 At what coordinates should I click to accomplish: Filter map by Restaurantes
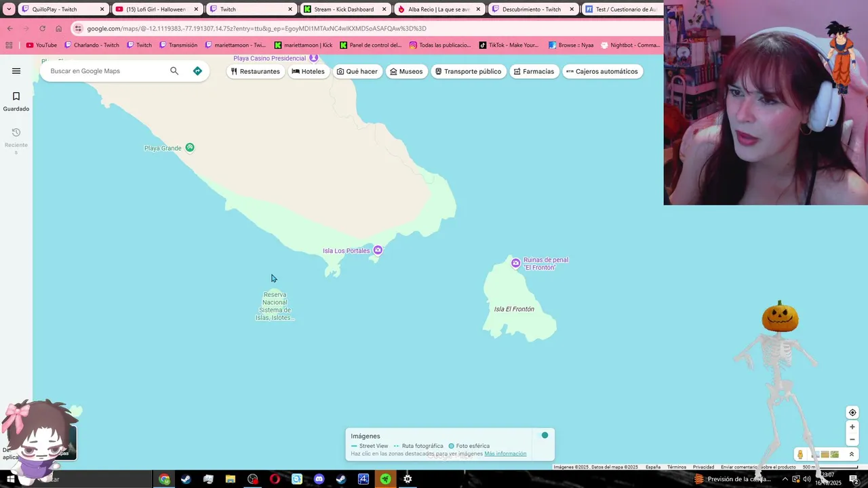click(x=256, y=71)
